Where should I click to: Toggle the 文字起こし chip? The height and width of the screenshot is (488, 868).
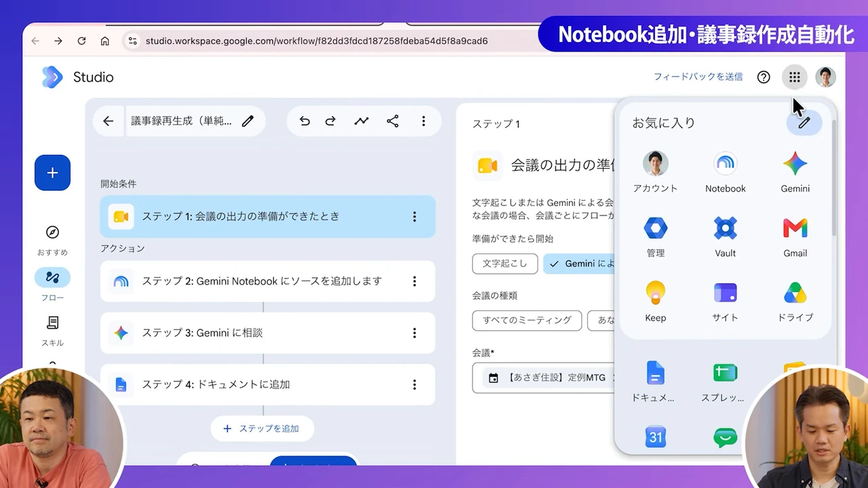coord(505,264)
